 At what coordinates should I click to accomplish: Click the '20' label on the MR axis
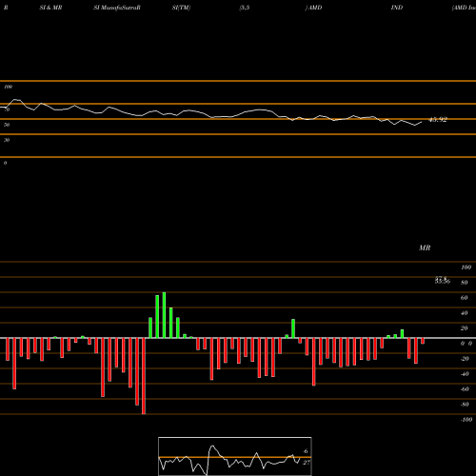[x=465, y=328]
